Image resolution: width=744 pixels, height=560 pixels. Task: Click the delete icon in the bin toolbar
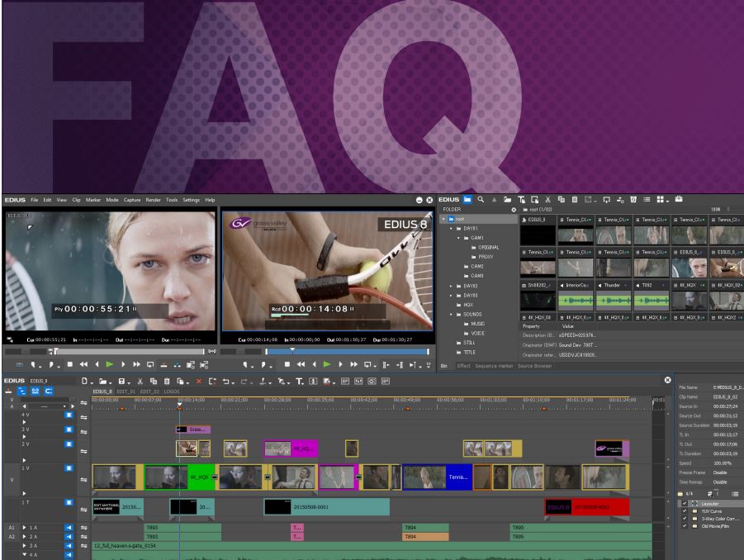575,198
